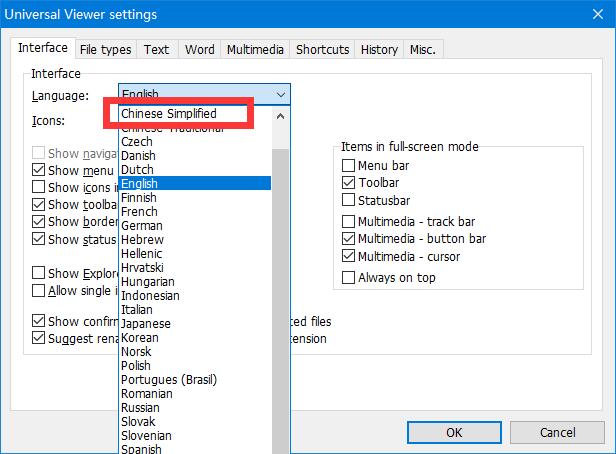
Task: Select German in the language list
Action: click(195, 225)
